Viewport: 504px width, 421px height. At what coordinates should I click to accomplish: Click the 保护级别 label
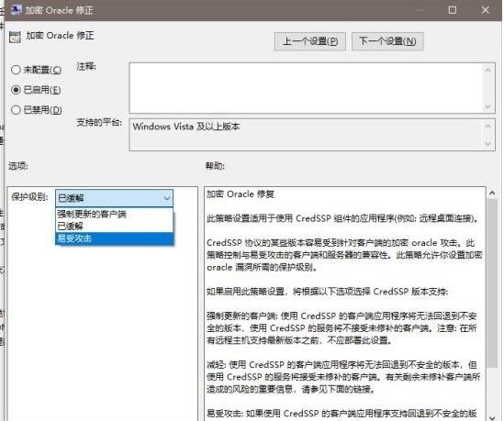pos(30,196)
